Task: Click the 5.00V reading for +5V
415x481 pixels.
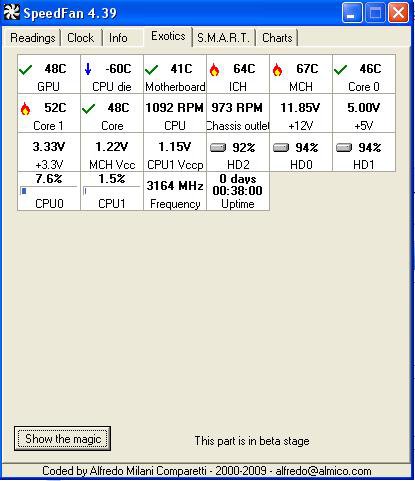Action: pyautogui.click(x=363, y=108)
